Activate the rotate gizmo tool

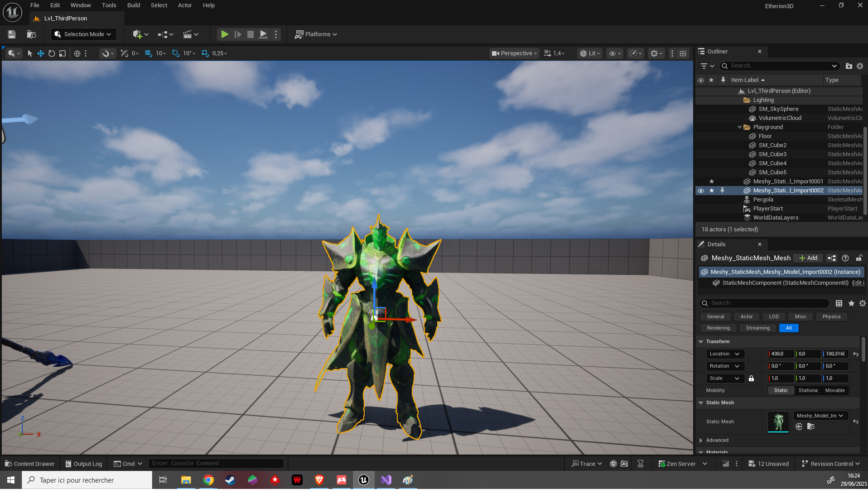[x=52, y=53]
